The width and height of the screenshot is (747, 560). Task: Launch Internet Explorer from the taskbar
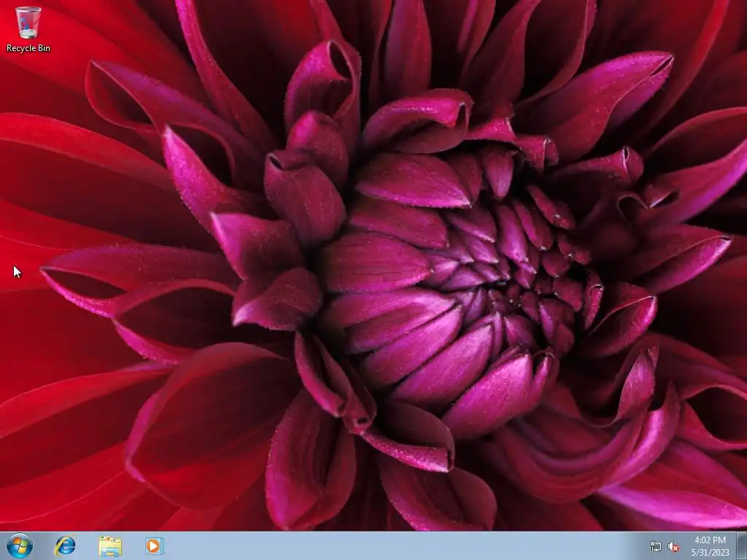65,545
